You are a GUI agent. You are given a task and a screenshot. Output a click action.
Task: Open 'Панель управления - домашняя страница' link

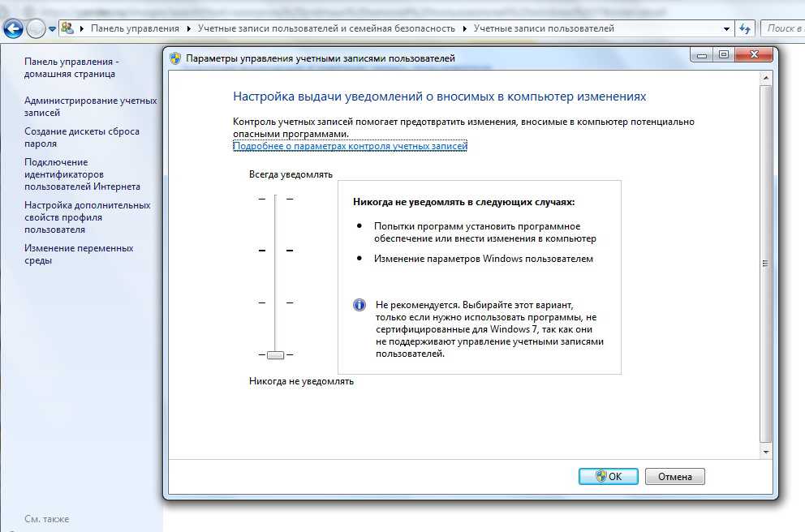click(x=71, y=67)
